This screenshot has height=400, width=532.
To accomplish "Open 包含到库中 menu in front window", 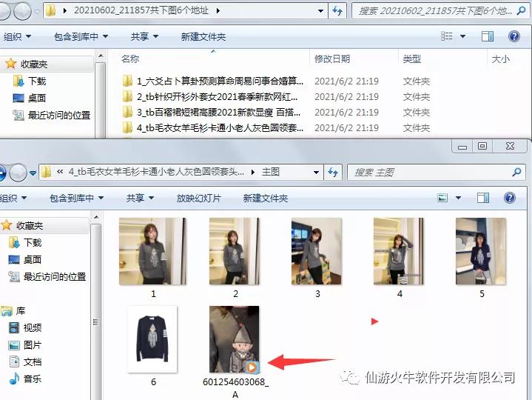I will (77, 198).
